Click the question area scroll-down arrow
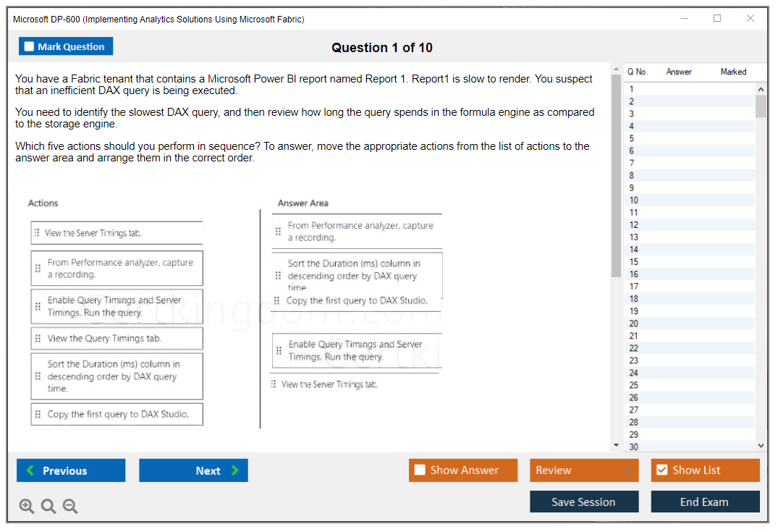 point(616,445)
